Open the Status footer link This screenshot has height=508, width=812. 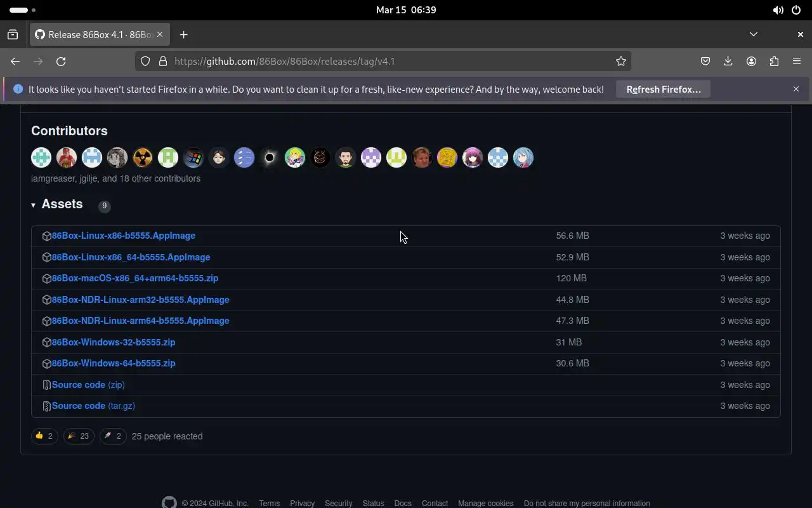[373, 504]
